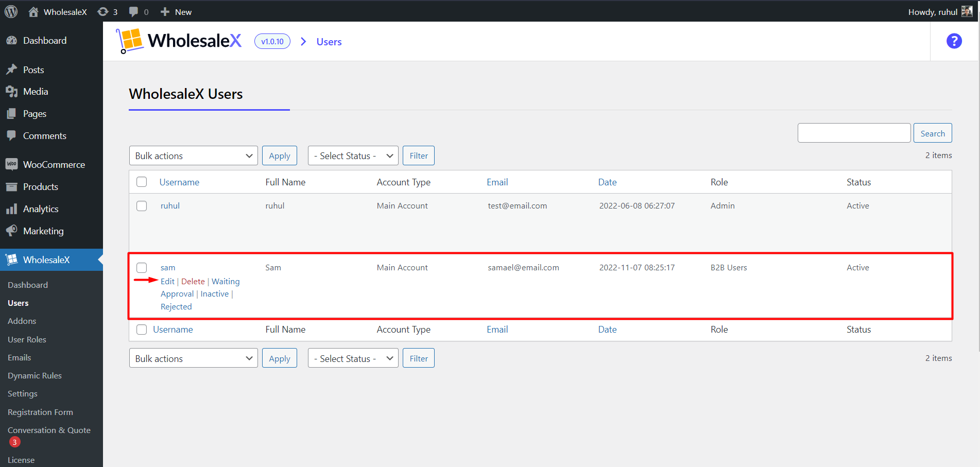
Task: Sort by Email column header
Action: pos(497,182)
